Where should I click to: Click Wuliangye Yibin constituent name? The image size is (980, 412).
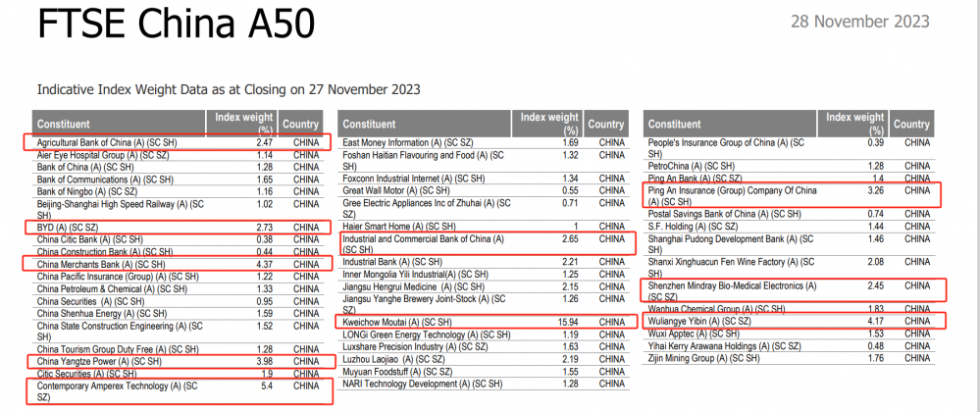pos(698,322)
